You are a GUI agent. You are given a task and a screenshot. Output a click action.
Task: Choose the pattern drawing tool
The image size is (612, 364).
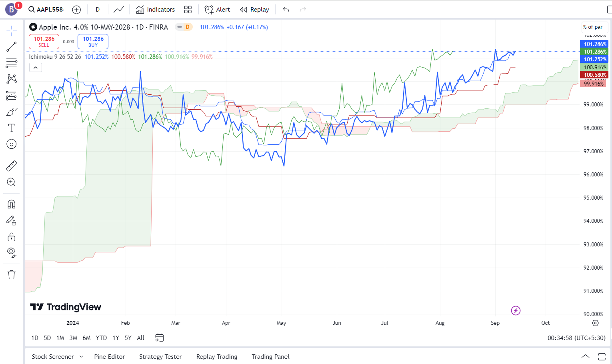(x=12, y=79)
